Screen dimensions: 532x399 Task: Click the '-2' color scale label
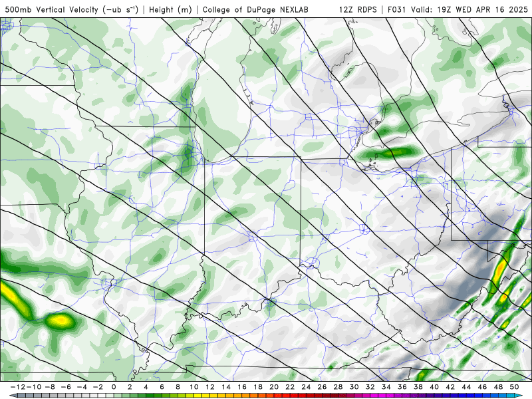click(98, 387)
